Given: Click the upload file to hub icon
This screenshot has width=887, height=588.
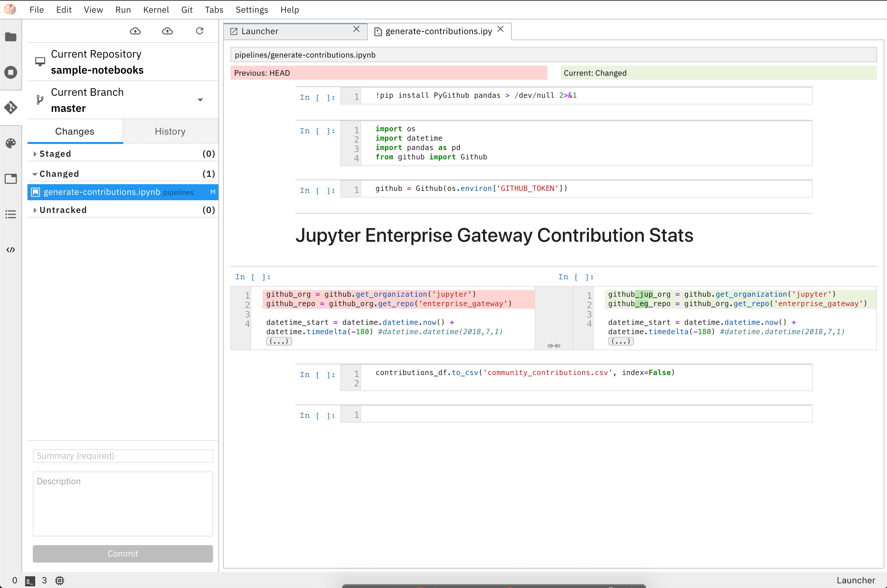Looking at the screenshot, I should coord(167,30).
